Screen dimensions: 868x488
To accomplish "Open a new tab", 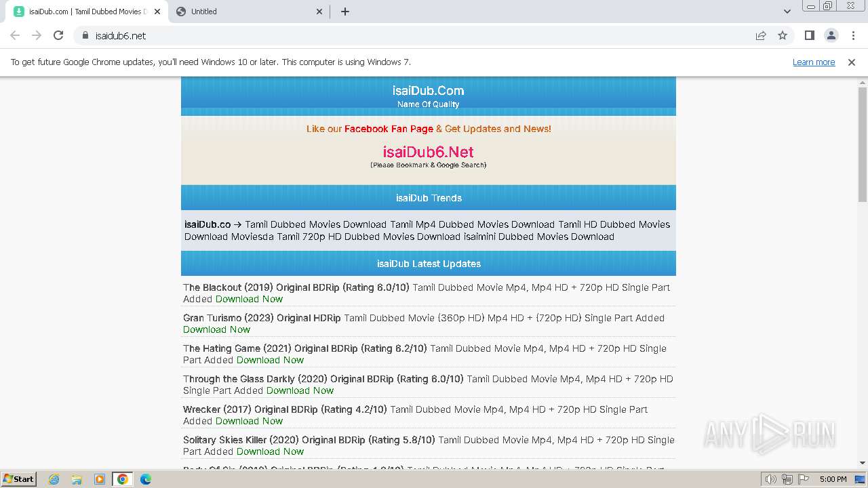I will click(x=344, y=12).
